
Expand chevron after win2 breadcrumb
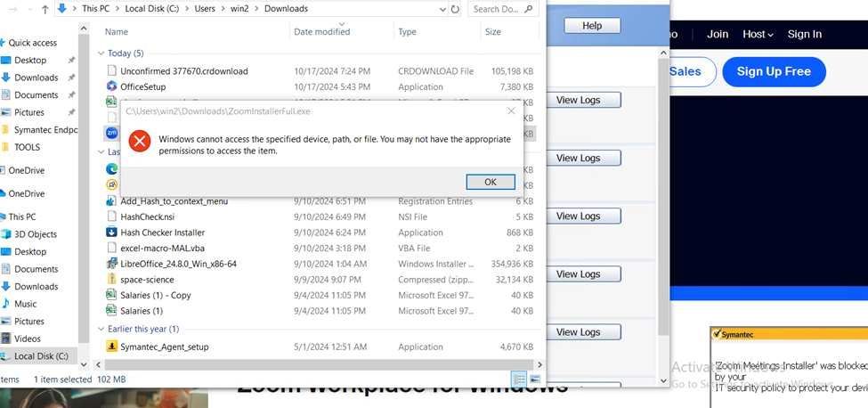(x=256, y=9)
